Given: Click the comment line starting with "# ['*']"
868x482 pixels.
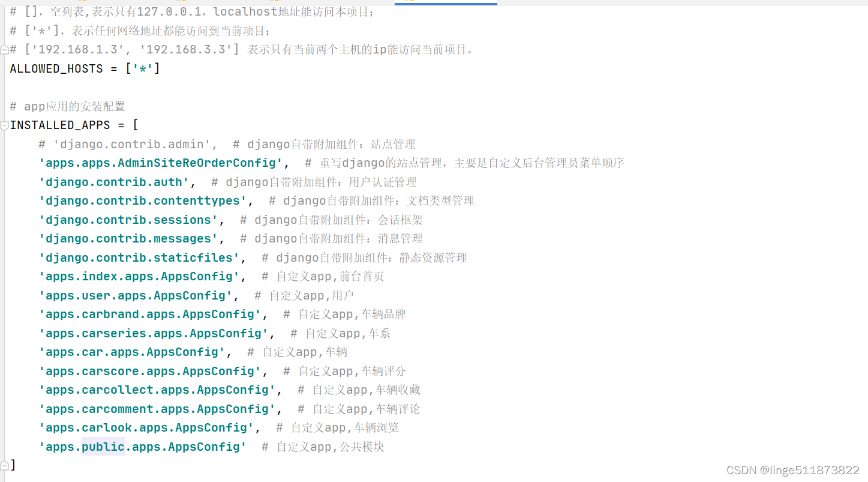Looking at the screenshot, I should 140,31.
